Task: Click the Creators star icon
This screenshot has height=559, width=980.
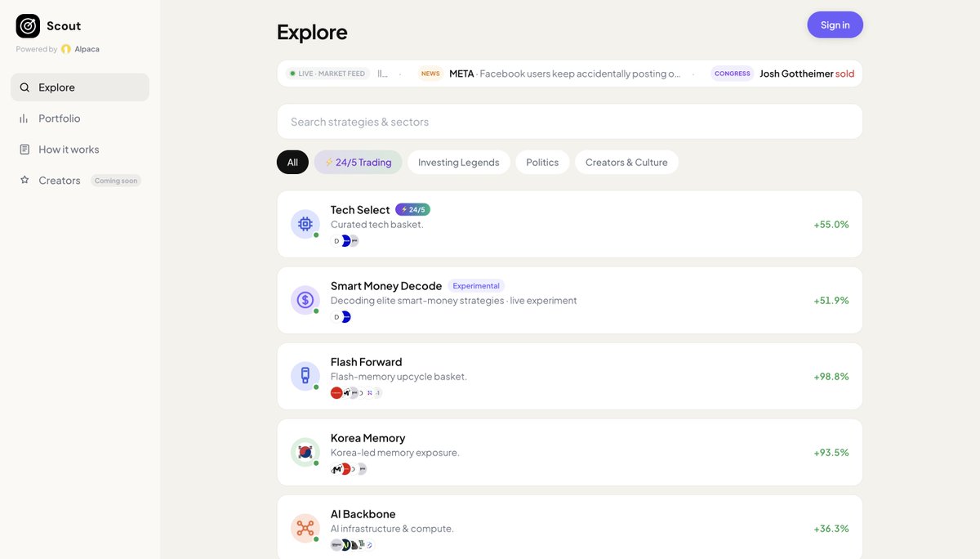Action: tap(24, 180)
